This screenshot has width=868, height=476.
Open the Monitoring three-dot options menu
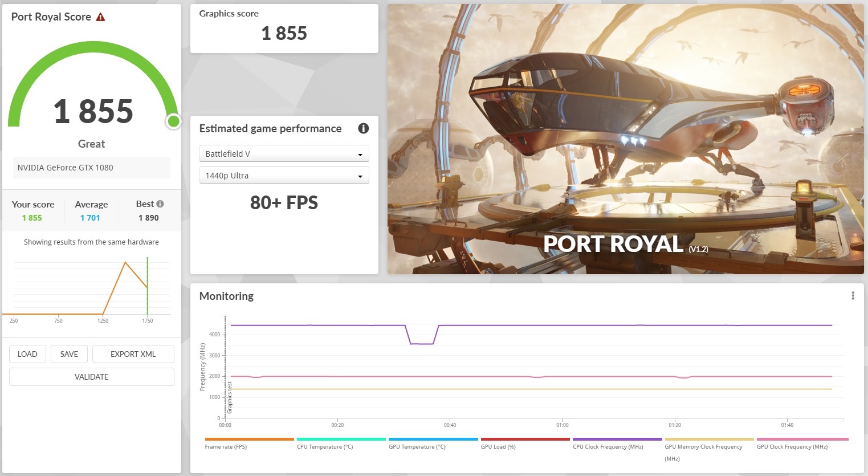point(853,295)
